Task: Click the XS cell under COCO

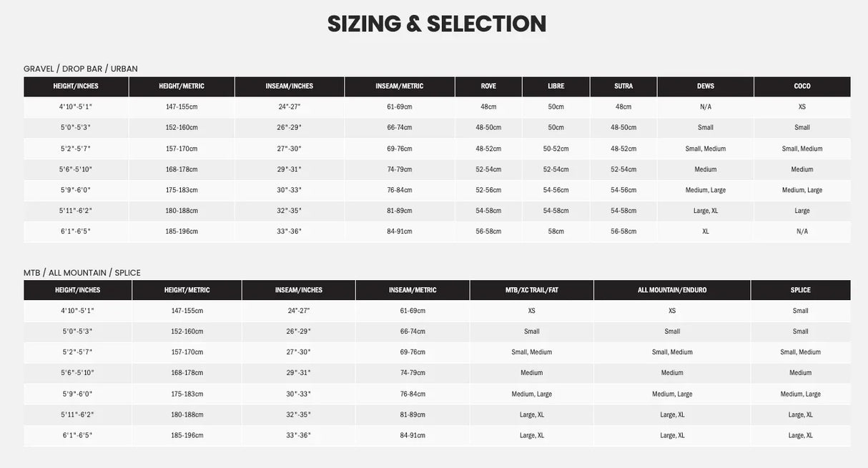Action: point(802,107)
